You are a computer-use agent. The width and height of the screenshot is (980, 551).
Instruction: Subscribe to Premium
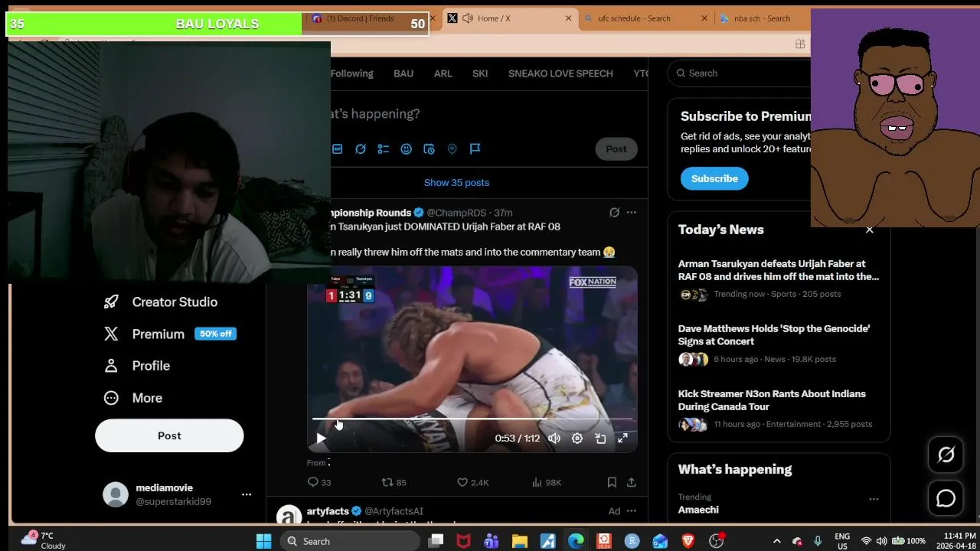point(714,178)
